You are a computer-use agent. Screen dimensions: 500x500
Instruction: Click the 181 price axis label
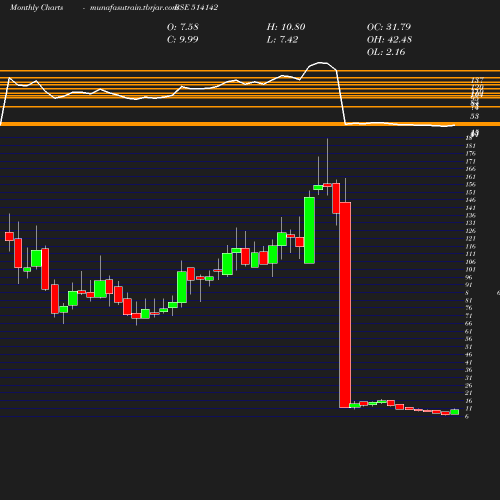470,146
